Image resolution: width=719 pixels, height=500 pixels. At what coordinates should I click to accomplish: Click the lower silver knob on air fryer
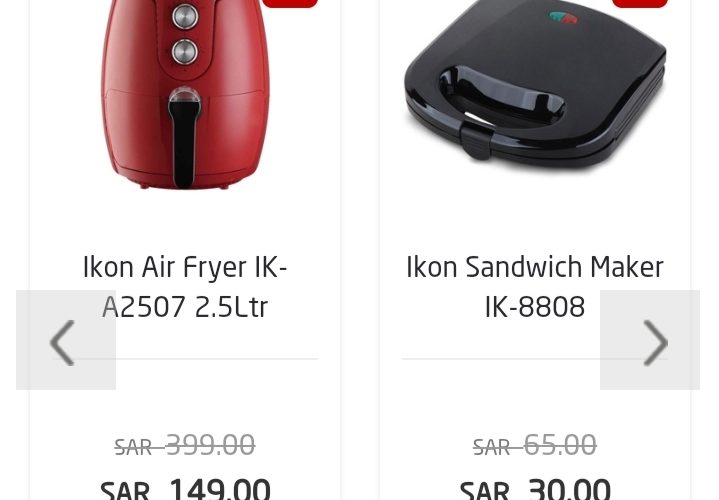coord(185,51)
